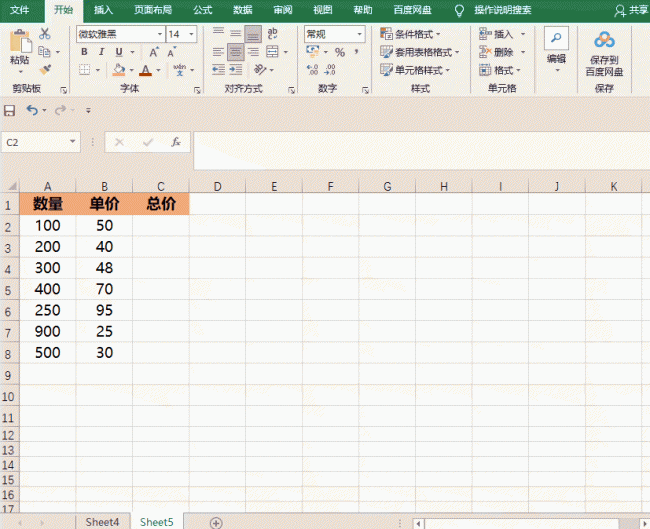
Task: Click the 共享 Share button
Action: [x=631, y=10]
